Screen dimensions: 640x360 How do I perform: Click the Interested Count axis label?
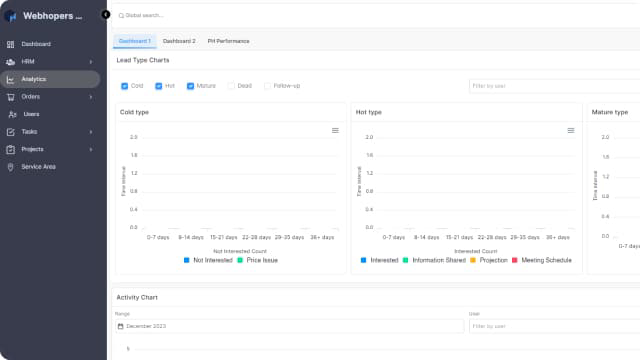pos(476,251)
